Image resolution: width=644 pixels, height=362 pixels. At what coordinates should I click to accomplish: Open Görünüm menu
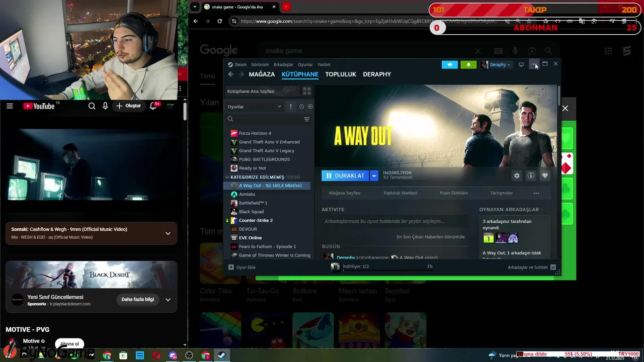pos(260,64)
